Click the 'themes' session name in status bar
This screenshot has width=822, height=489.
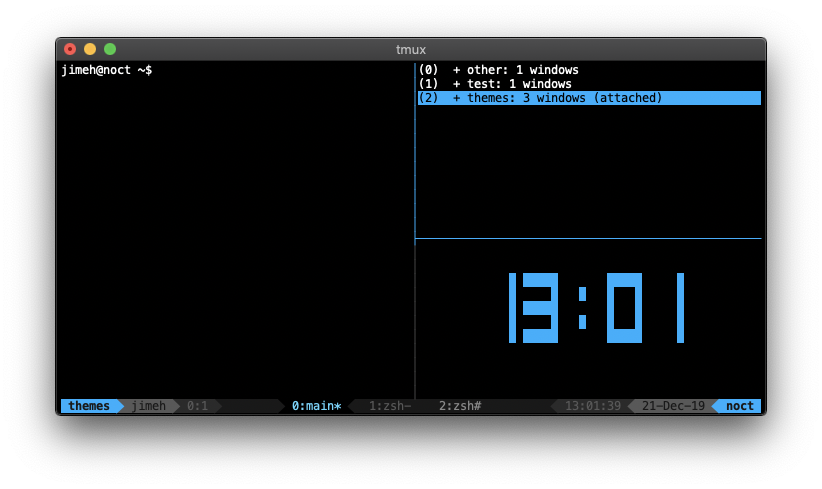[x=89, y=406]
